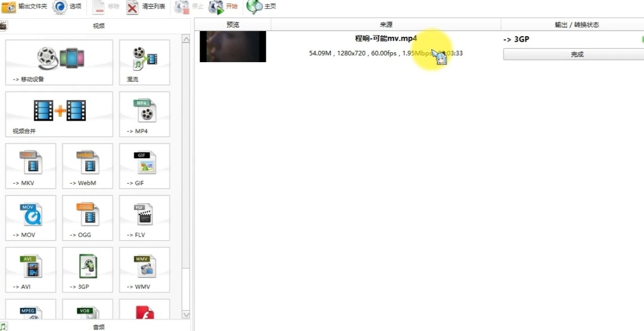This screenshot has width=644, height=331.
Task: Pick the -> MOV QuickTime format icon
Action: pyautogui.click(x=30, y=217)
